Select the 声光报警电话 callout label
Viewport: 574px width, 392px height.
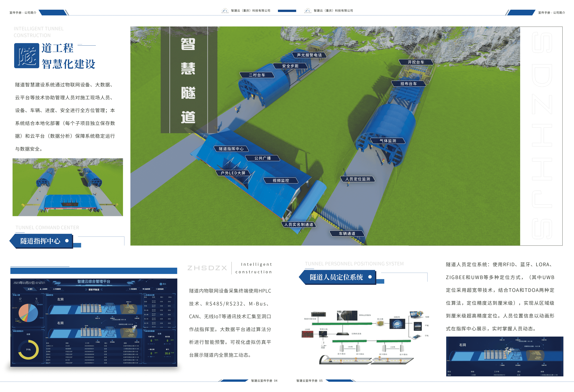click(309, 55)
